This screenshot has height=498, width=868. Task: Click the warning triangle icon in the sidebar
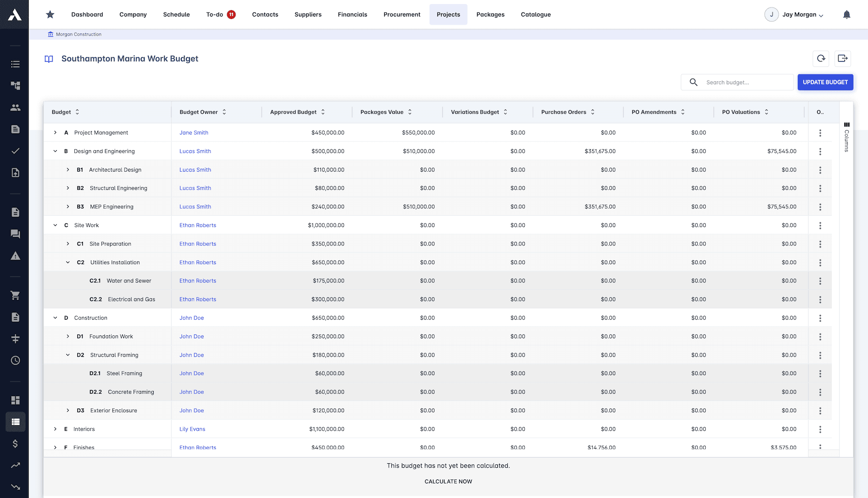point(15,256)
